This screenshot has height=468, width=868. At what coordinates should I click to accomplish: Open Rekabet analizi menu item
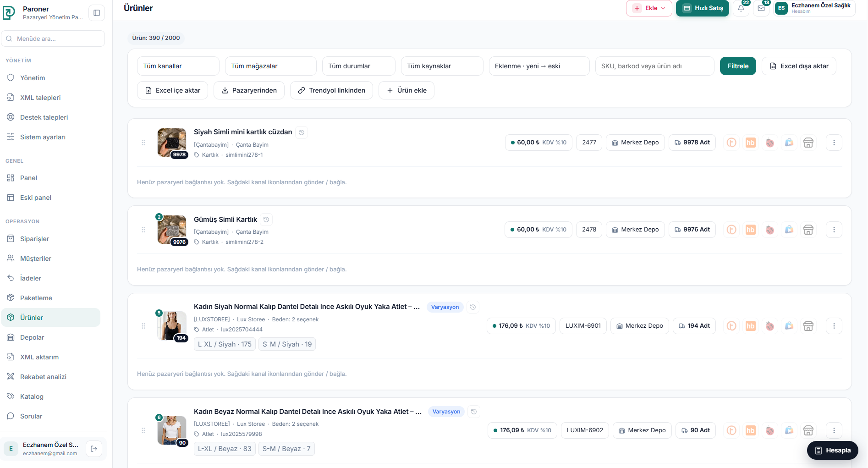[x=51, y=377]
